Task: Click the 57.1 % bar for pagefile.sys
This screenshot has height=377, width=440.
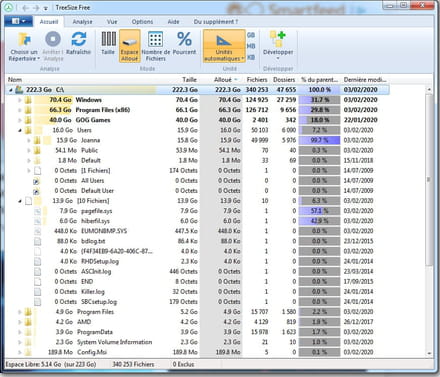Action: (319, 211)
